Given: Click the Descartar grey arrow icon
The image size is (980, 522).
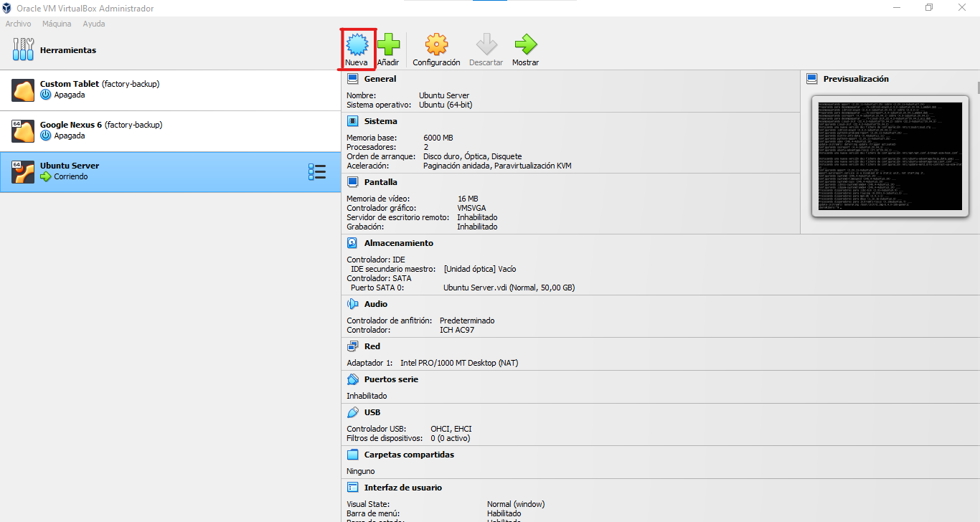Looking at the screenshot, I should (486, 45).
